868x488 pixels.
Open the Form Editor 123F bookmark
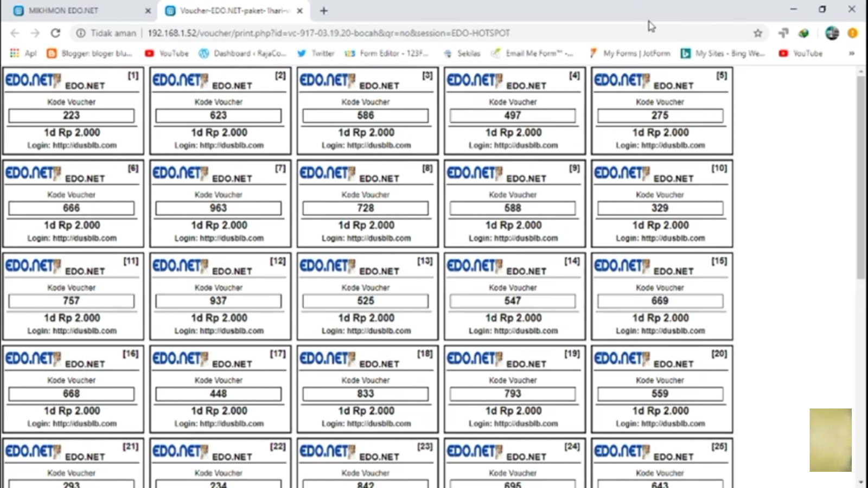tap(387, 53)
